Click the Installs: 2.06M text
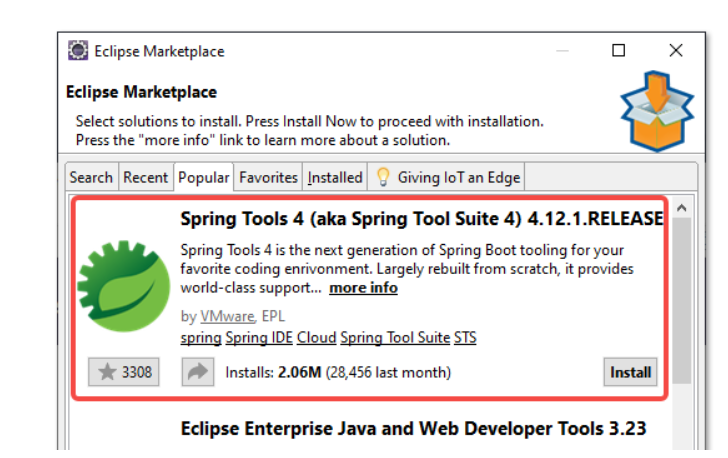728x458 pixels. coord(273,372)
